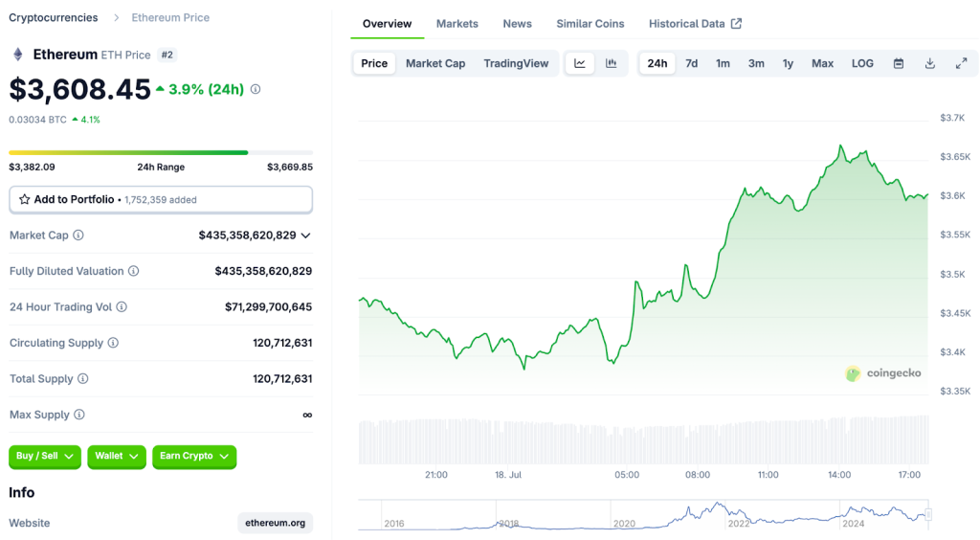Toggle LOG scale on chart
This screenshot has height=540, width=980.
pyautogui.click(x=862, y=63)
